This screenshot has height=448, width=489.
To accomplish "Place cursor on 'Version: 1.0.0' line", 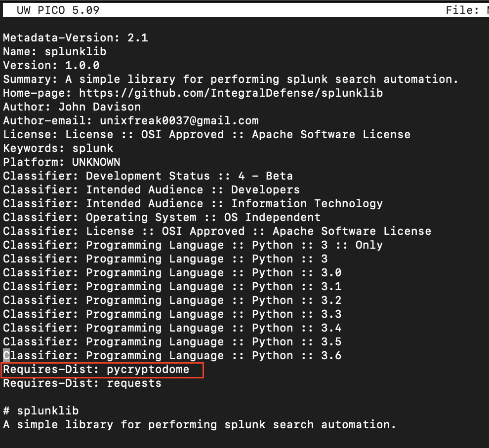I will coord(51,66).
